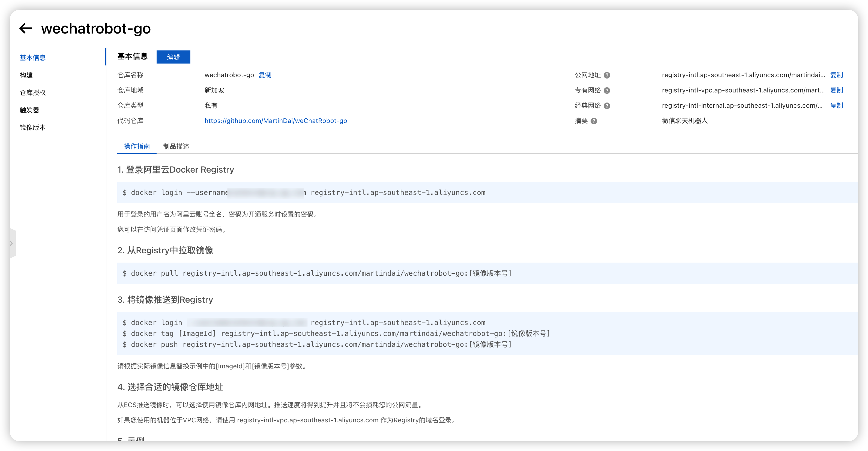The width and height of the screenshot is (868, 451).
Task: Switch to the 制品描述 tab
Action: tap(176, 146)
